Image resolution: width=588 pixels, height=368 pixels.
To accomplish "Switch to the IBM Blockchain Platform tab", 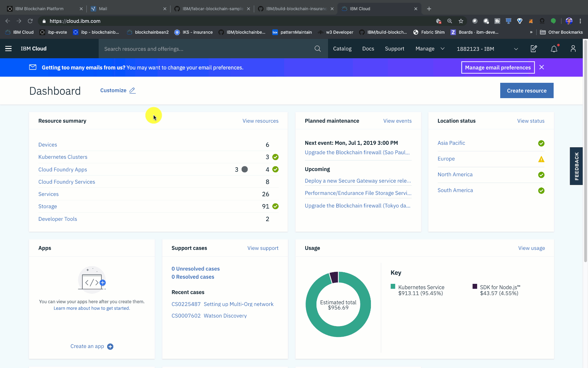I will click(x=44, y=9).
